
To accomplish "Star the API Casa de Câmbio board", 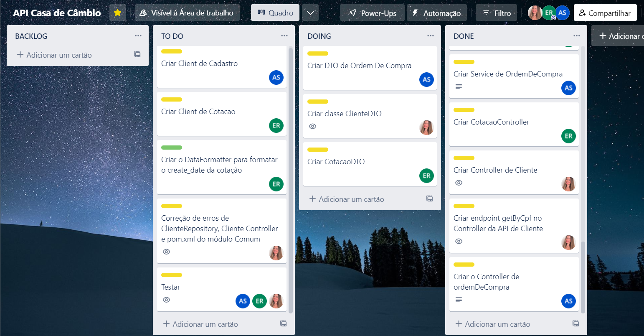I will 117,13.
